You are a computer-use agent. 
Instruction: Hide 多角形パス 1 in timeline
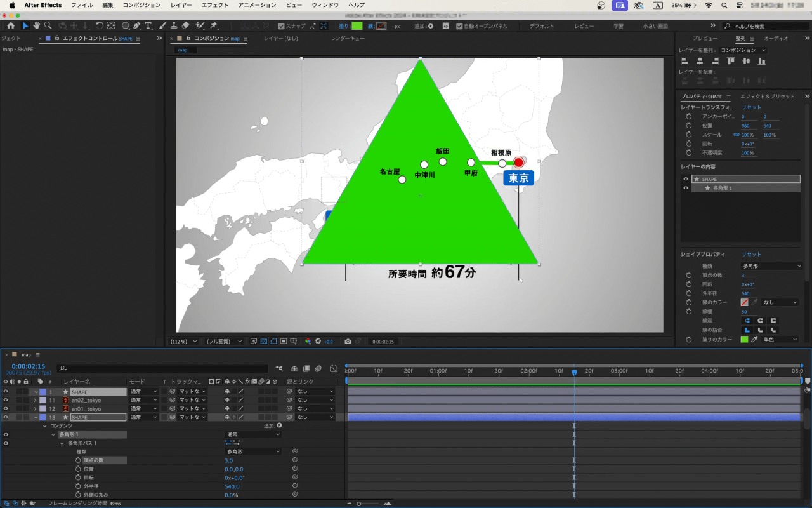[x=6, y=443]
